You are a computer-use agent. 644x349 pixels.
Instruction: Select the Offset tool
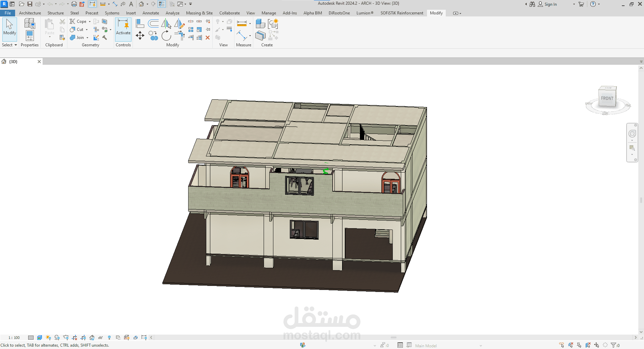click(x=153, y=23)
